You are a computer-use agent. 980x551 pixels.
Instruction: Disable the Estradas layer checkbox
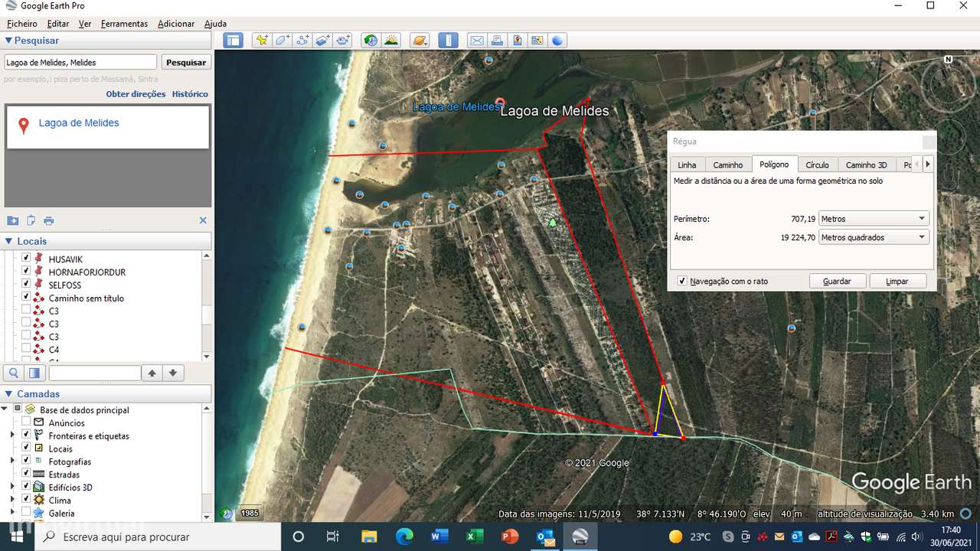26,474
